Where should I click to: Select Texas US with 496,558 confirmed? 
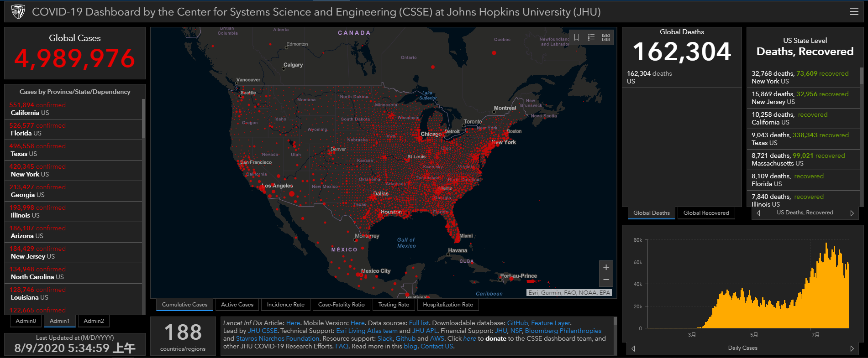[73, 150]
